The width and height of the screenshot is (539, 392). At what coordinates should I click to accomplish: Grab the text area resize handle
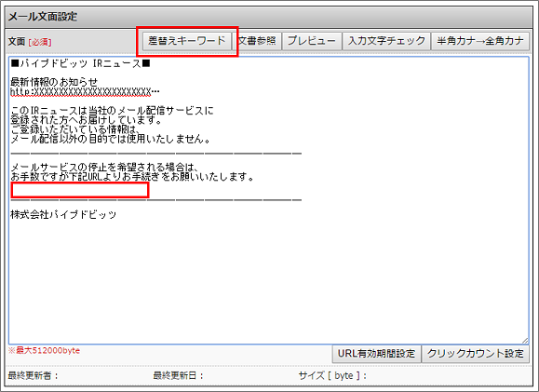coord(525,340)
